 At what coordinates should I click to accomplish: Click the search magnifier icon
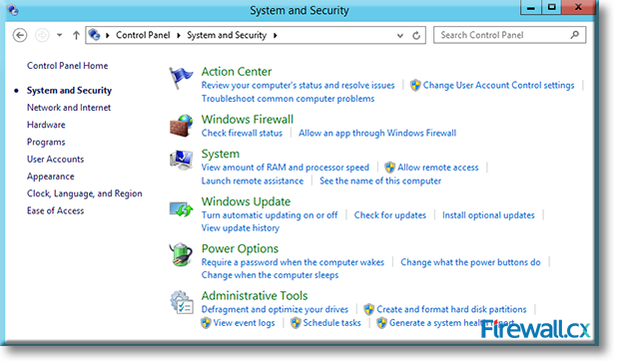coord(575,35)
